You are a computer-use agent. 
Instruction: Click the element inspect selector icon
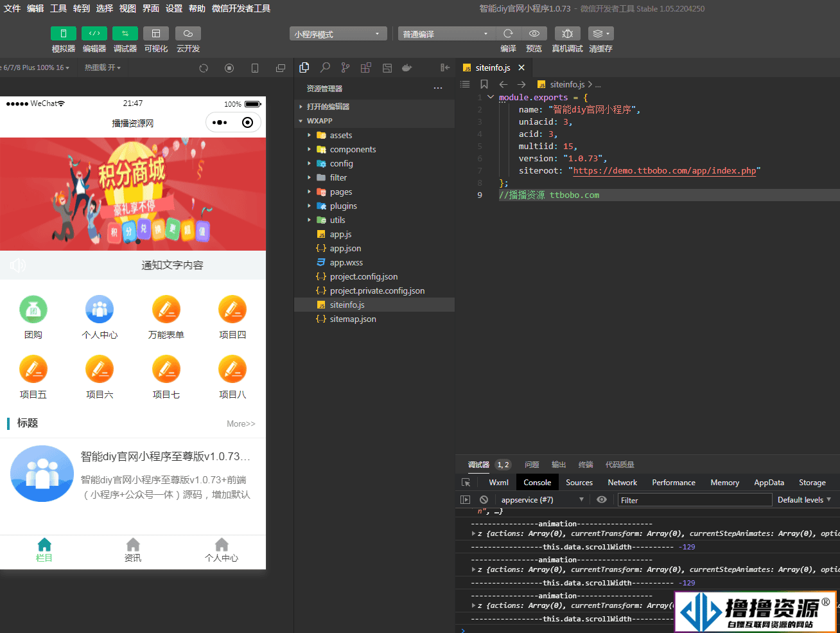click(x=466, y=483)
